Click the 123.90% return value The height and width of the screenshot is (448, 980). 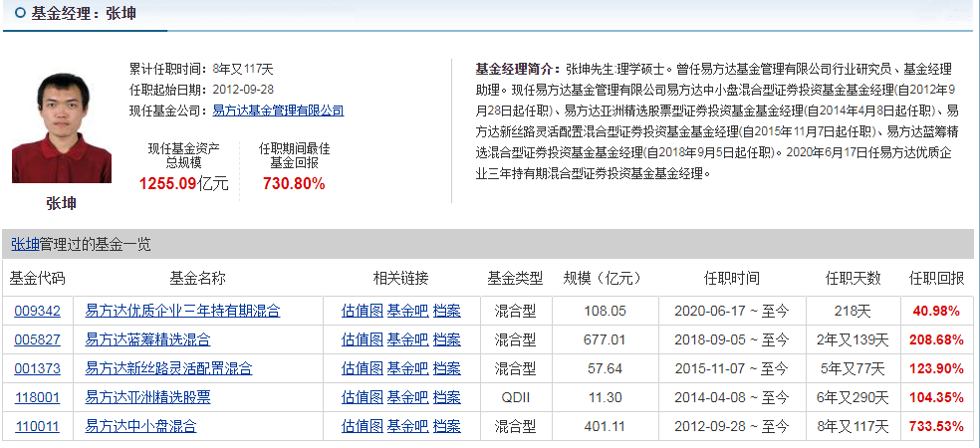tap(936, 368)
